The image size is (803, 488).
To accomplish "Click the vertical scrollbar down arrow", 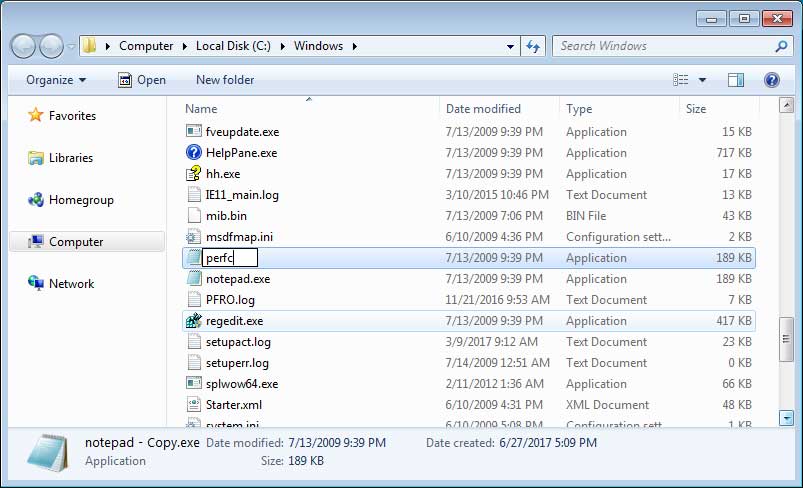I will 786,418.
